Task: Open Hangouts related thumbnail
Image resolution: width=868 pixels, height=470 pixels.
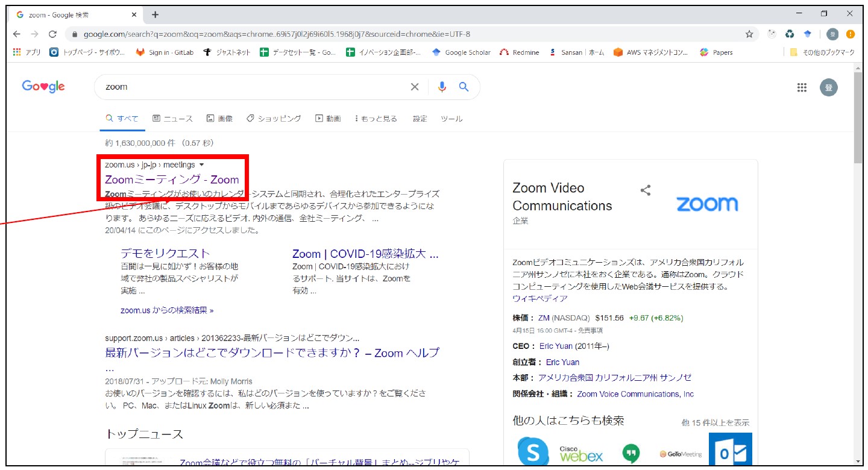Action: (x=631, y=453)
